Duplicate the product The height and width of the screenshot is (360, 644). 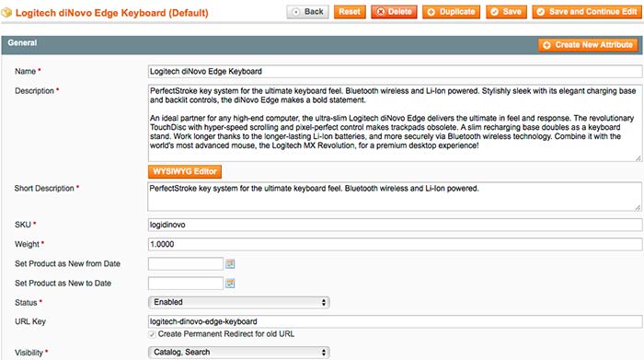(451, 12)
